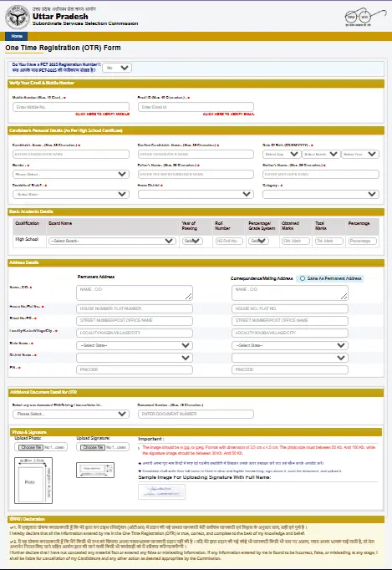
Task: Select the 'Same As Permanent Address' radio button
Action: click(303, 278)
